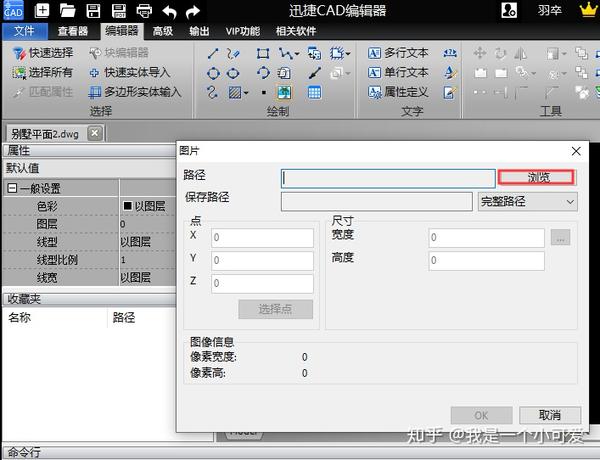Click the 路径 input field
Image resolution: width=600 pixels, height=460 pixels.
(388, 178)
